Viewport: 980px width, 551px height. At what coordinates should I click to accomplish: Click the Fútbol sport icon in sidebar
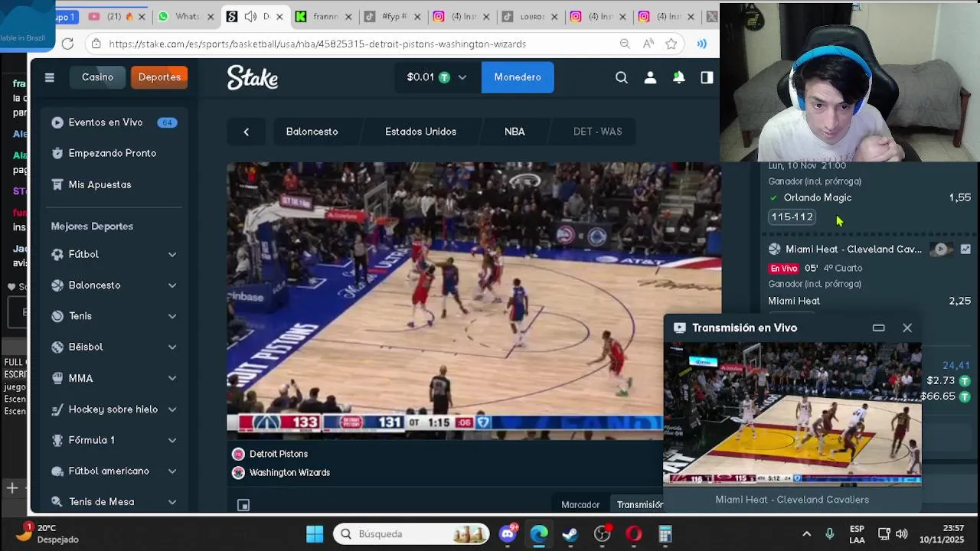coord(57,254)
